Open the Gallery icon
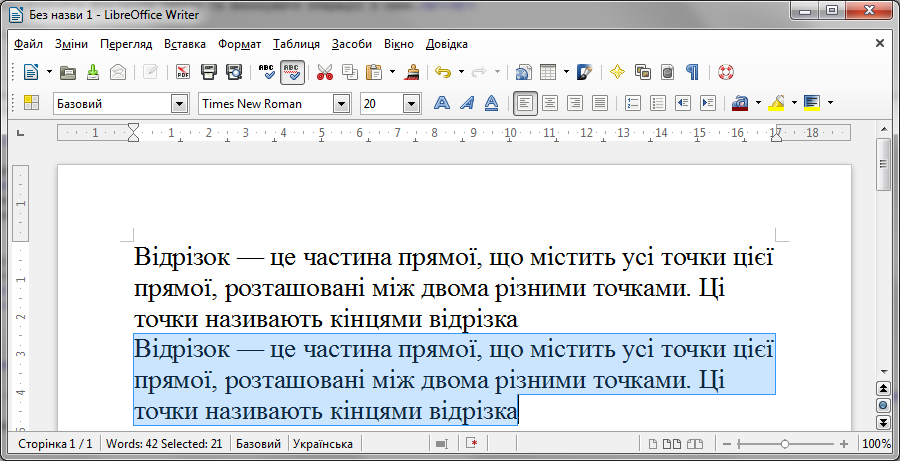900x461 pixels. tap(642, 72)
